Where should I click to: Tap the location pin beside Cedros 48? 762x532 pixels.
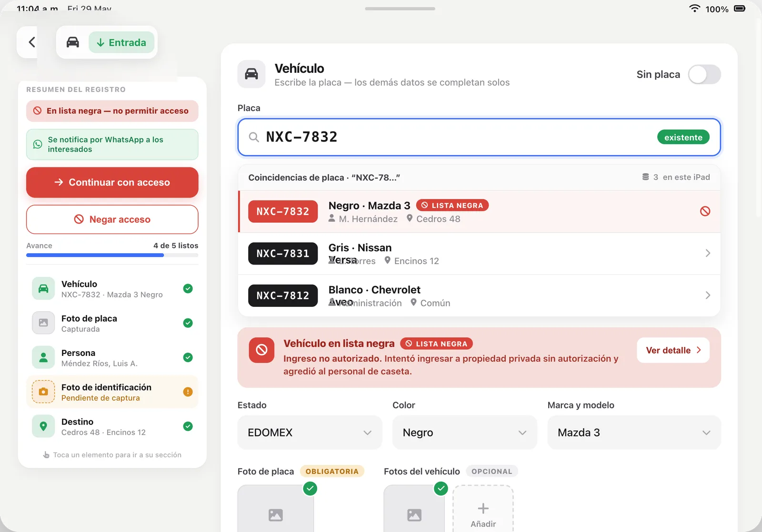coord(409,218)
